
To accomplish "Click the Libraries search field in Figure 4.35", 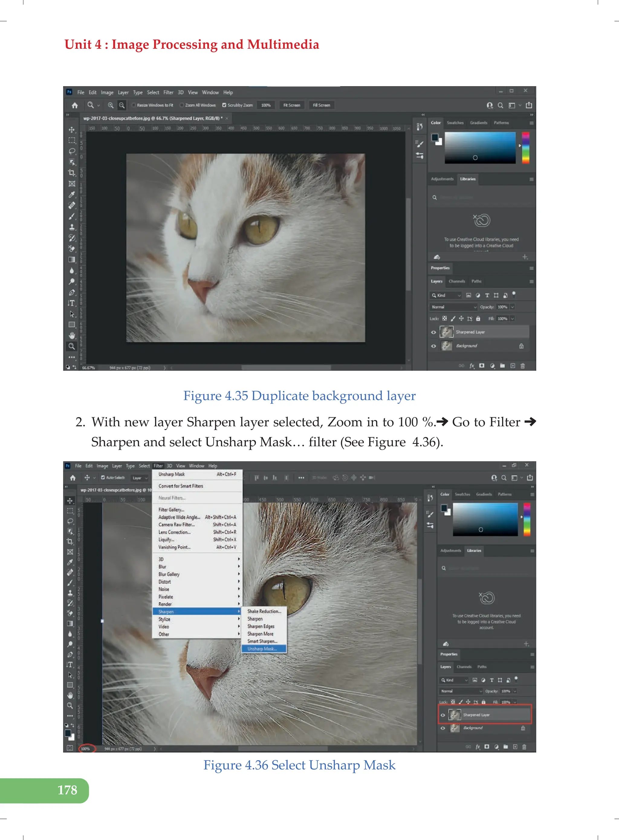I will (481, 197).
